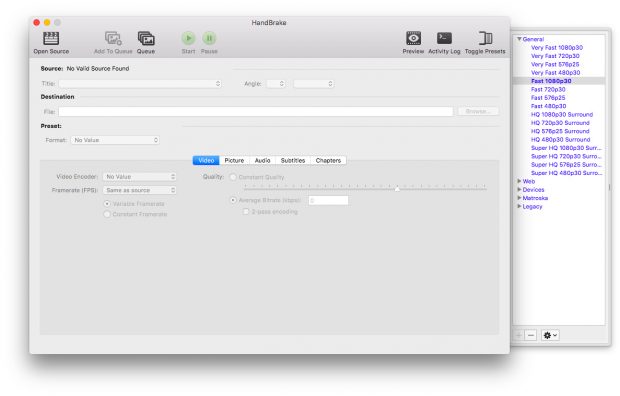620x396 pixels.
Task: Select the Constant Framerate radio button
Action: click(107, 214)
